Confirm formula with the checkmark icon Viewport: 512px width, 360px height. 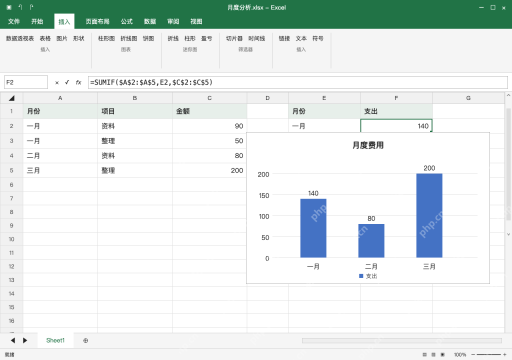pos(67,82)
